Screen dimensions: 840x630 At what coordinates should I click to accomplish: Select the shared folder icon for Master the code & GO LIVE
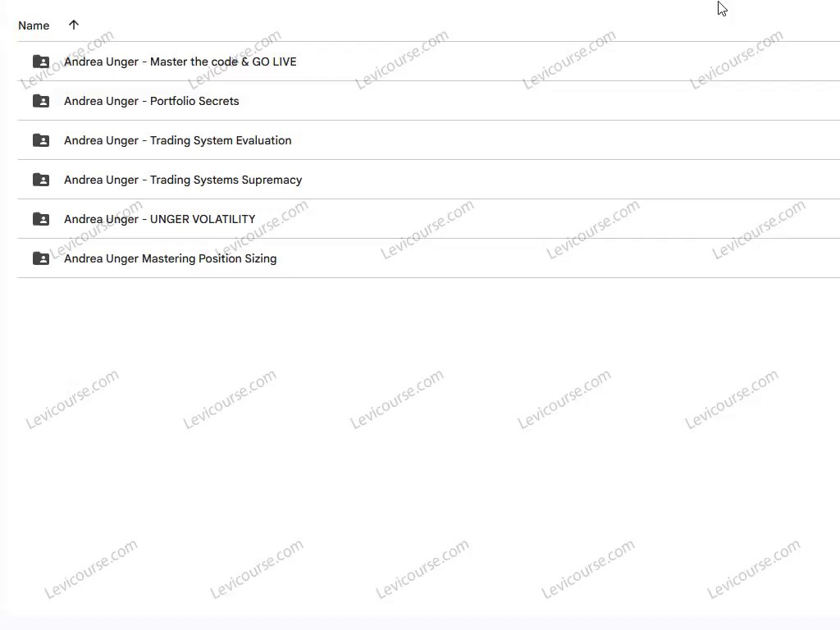coord(41,62)
